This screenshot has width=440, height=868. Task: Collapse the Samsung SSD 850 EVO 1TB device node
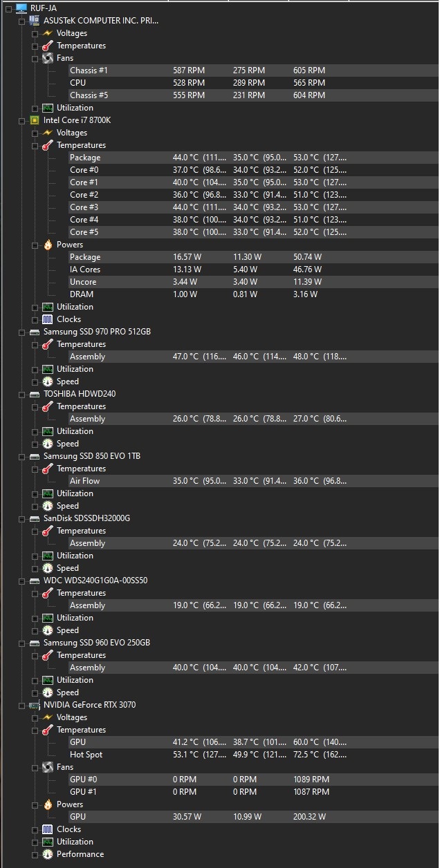(22, 456)
